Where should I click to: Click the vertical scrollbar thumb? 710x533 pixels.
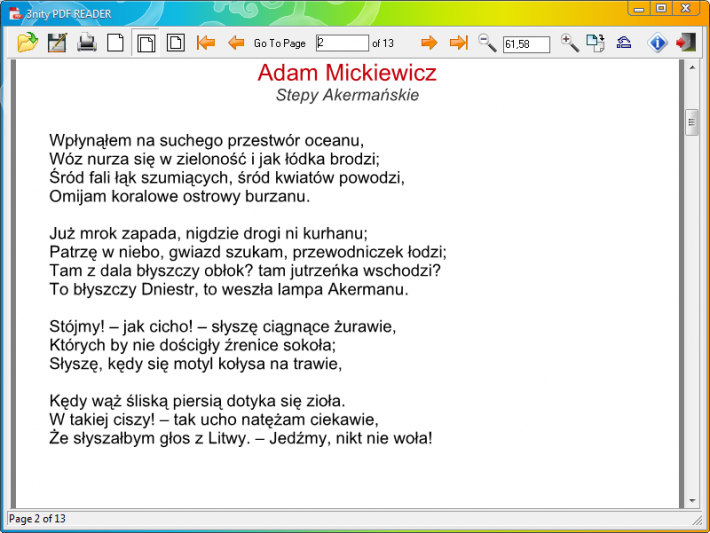691,122
